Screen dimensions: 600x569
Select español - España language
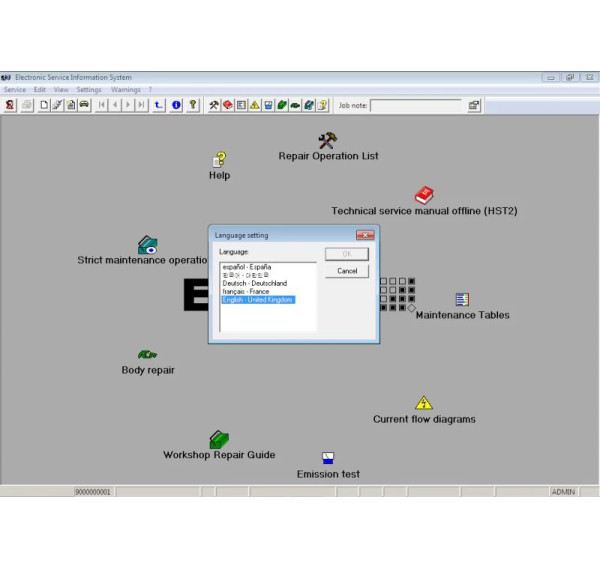pos(246,267)
